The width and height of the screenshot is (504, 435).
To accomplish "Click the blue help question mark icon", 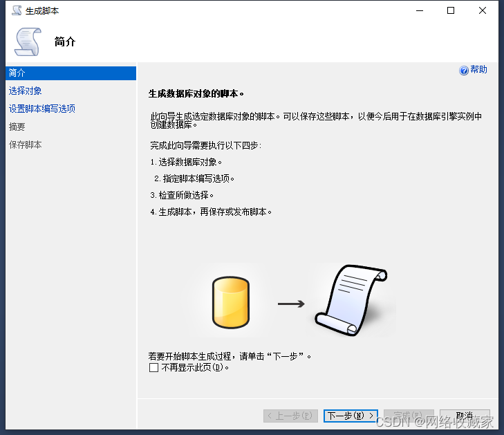I will pos(463,70).
